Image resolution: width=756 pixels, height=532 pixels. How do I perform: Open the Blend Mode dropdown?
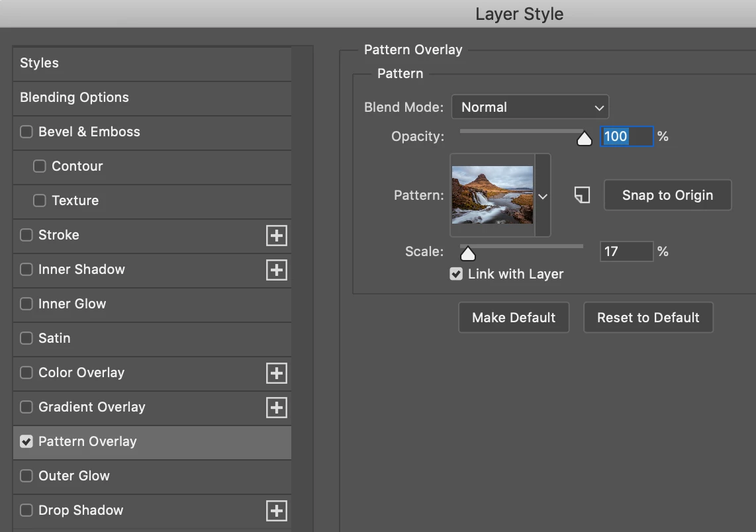pyautogui.click(x=530, y=107)
